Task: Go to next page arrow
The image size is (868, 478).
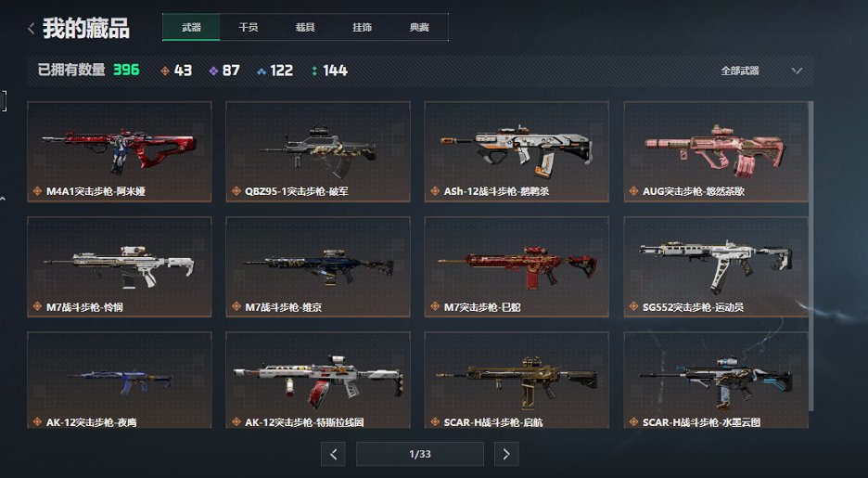Action: point(506,454)
